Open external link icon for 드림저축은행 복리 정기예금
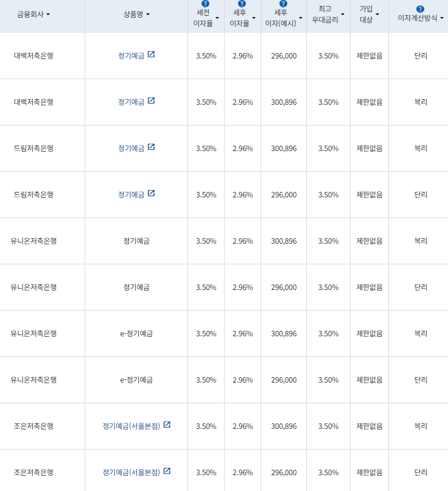The width and height of the screenshot is (448, 491). tap(151, 147)
